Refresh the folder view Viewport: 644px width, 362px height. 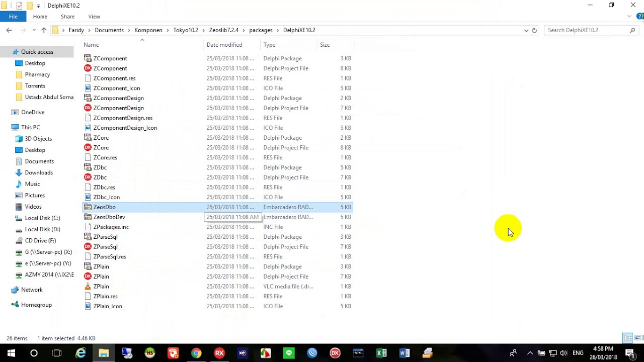click(x=534, y=30)
